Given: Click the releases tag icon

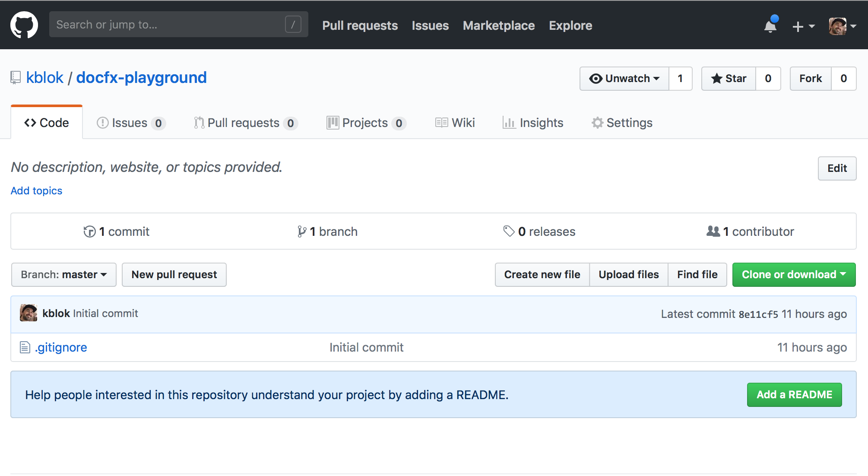Looking at the screenshot, I should (x=509, y=232).
